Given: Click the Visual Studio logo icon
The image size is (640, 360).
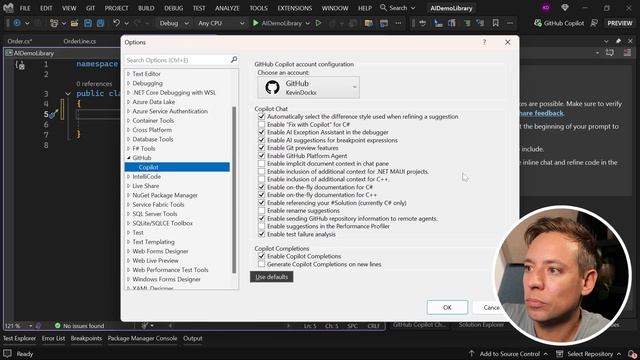Looking at the screenshot, I should click(x=8, y=8).
